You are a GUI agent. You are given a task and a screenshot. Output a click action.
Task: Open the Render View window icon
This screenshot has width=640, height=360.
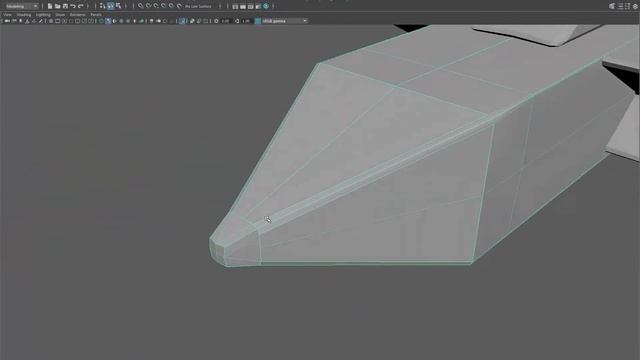coord(235,7)
